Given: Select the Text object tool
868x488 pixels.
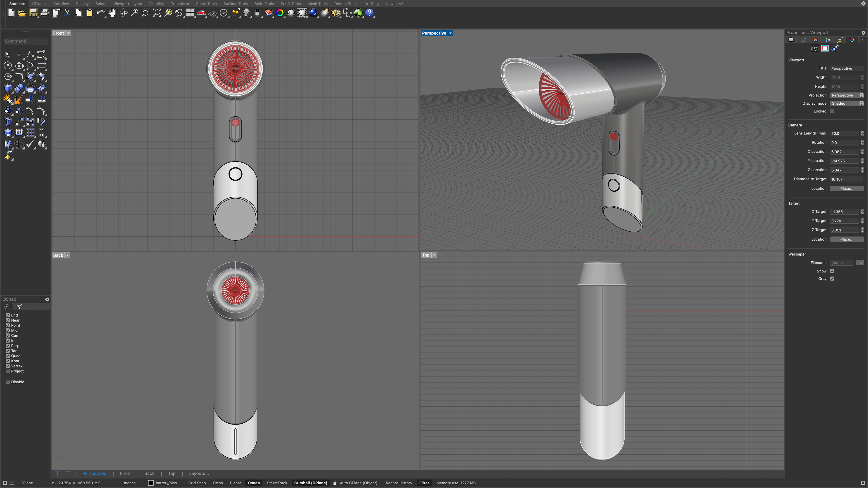Looking at the screenshot, I should 8,122.
